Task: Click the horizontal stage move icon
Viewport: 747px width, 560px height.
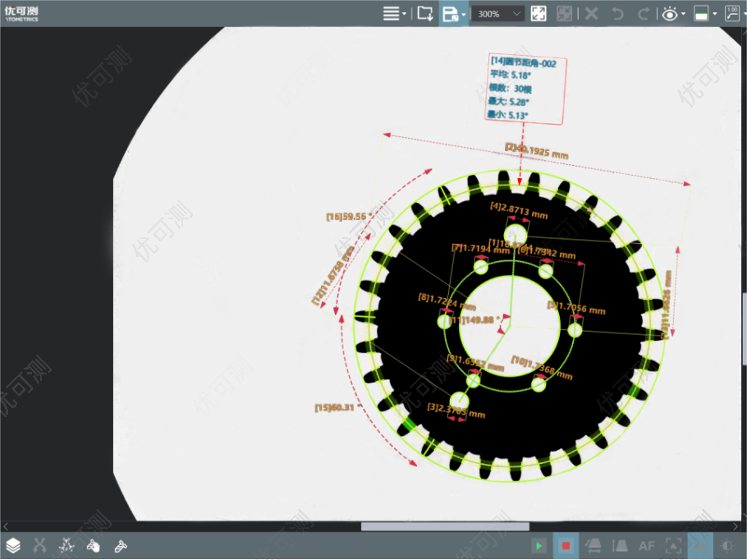Action: point(593,546)
